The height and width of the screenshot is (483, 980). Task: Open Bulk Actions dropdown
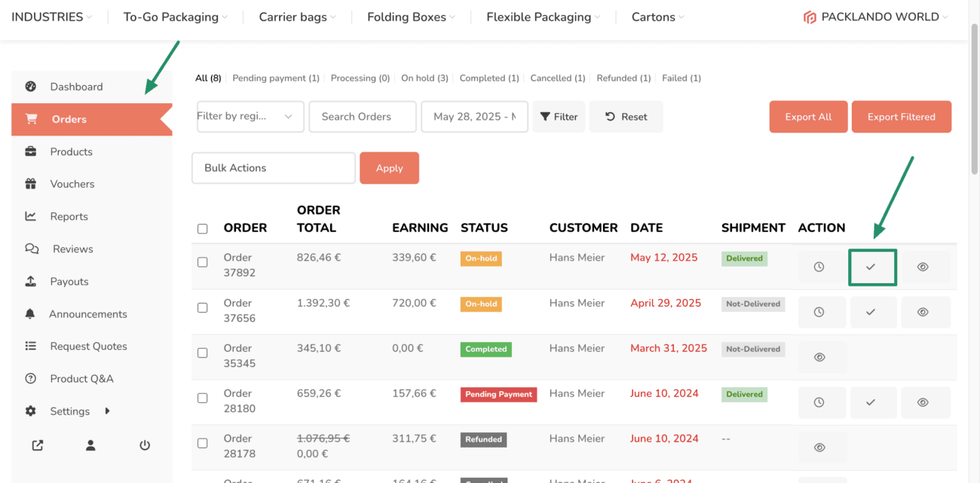(274, 168)
